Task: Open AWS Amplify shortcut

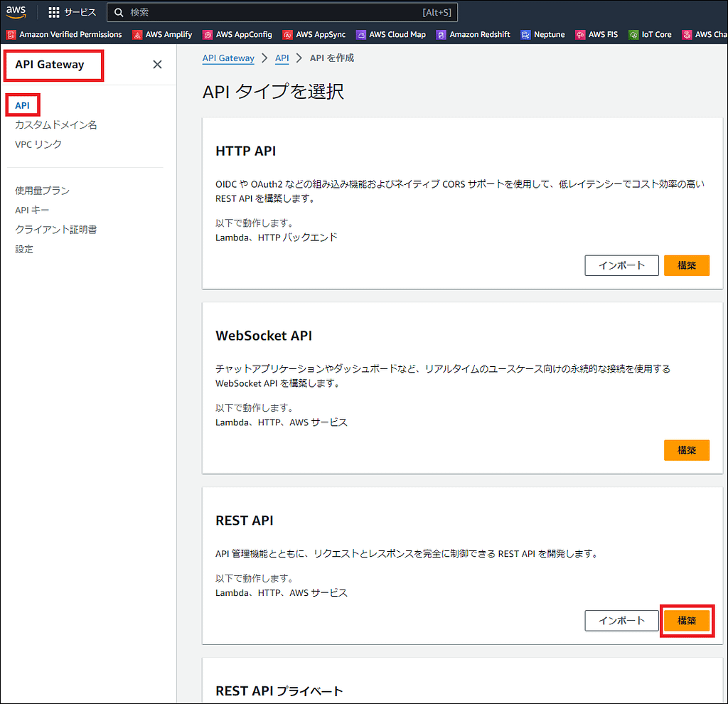Action: pos(162,34)
